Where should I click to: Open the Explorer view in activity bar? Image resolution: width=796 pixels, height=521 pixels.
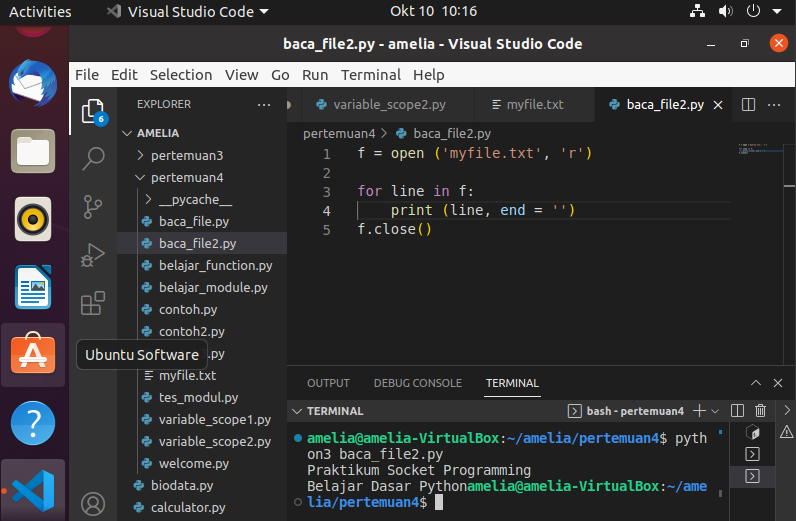tap(93, 111)
